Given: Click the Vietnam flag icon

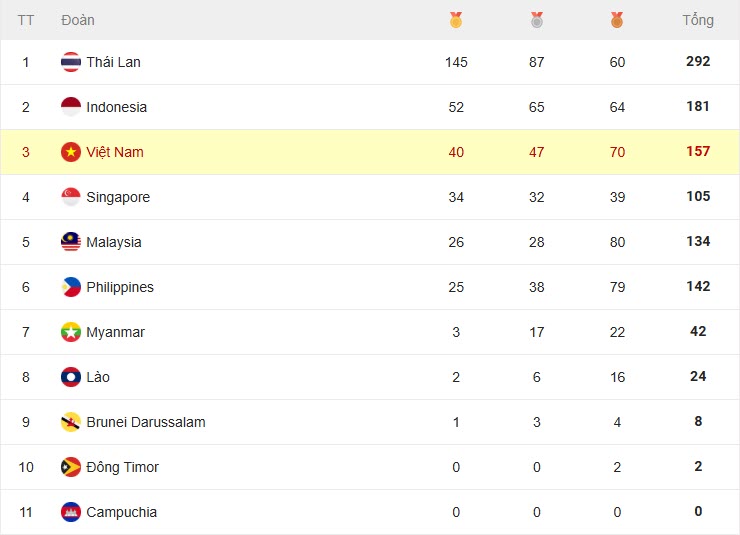Looking at the screenshot, I should pyautogui.click(x=71, y=152).
